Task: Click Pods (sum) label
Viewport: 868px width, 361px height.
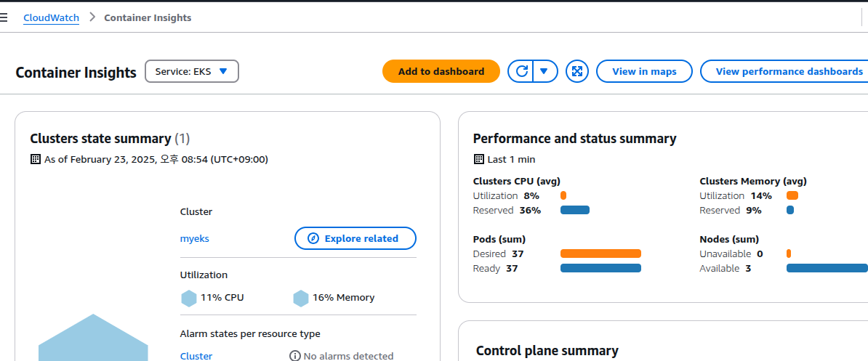Action: 499,240
